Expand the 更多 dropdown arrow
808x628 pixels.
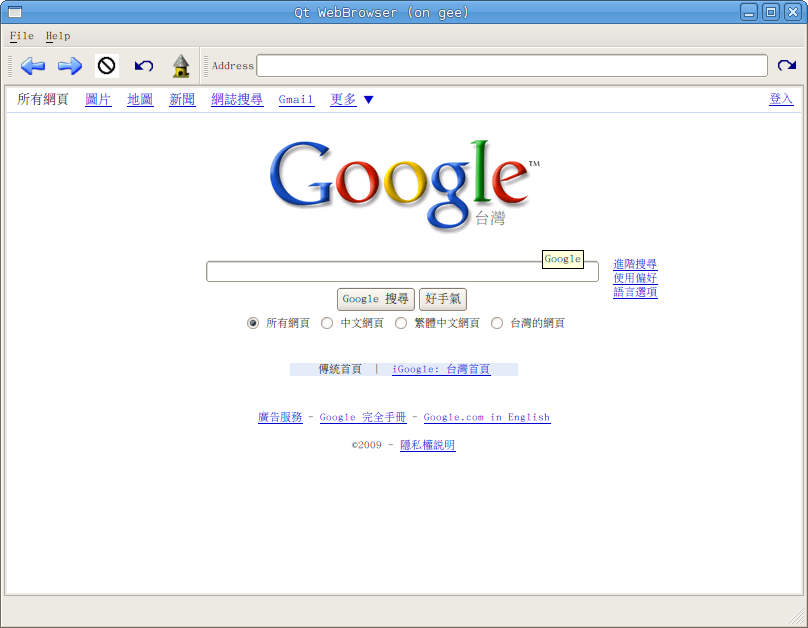pyautogui.click(x=368, y=100)
